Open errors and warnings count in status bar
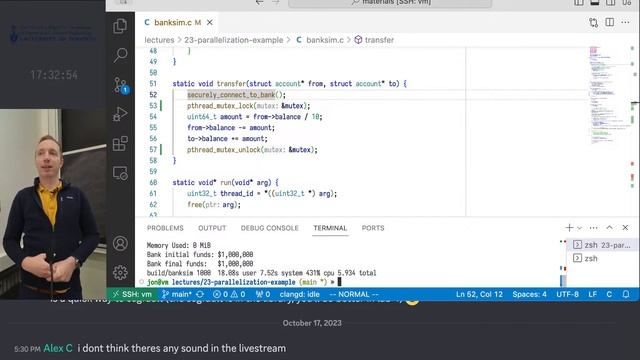Viewport: 640px width, 360px height. click(229, 294)
